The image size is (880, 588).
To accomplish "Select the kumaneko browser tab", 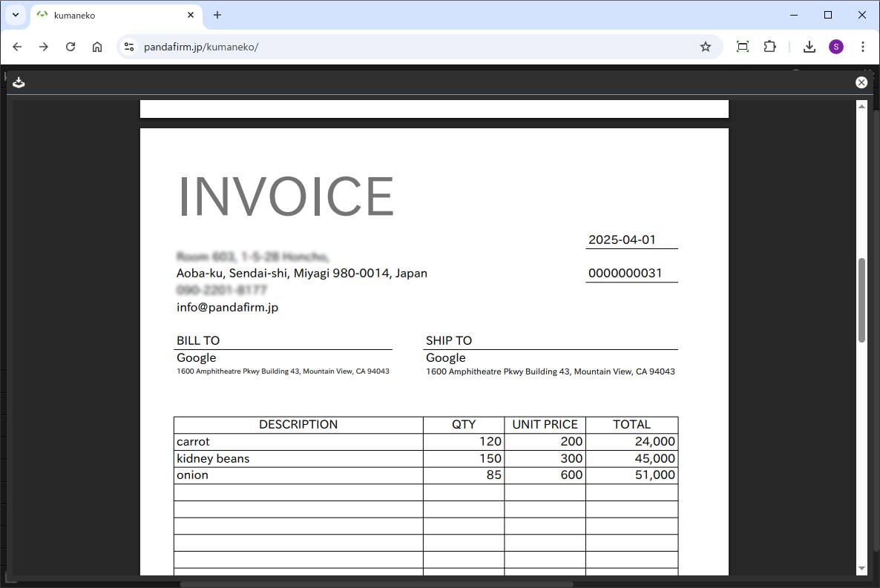I will tap(111, 15).
